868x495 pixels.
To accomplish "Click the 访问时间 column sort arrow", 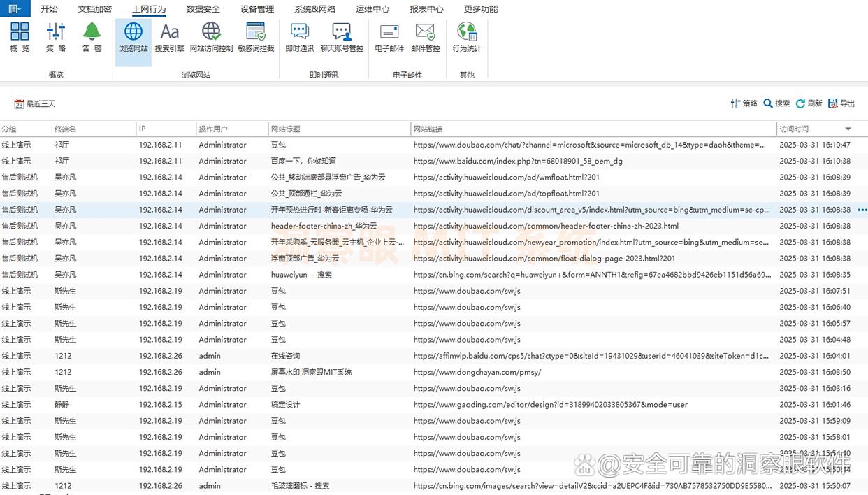I will click(x=848, y=129).
